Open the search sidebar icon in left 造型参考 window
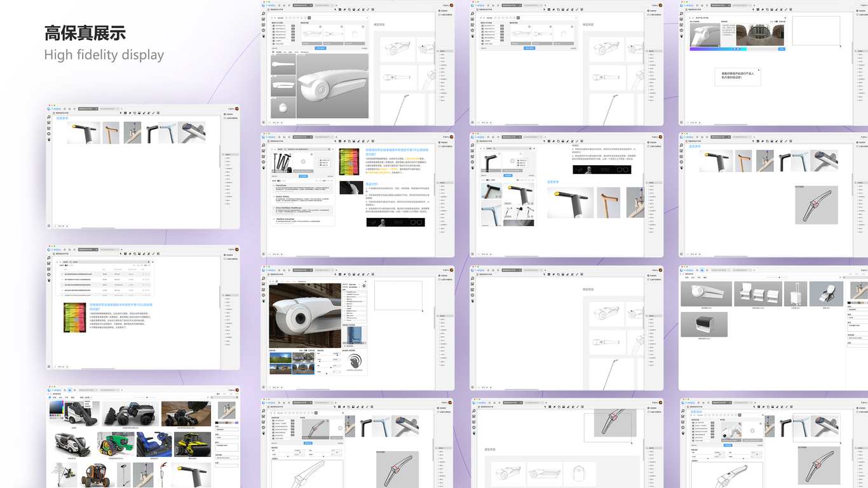This screenshot has height=488, width=868. (x=49, y=117)
